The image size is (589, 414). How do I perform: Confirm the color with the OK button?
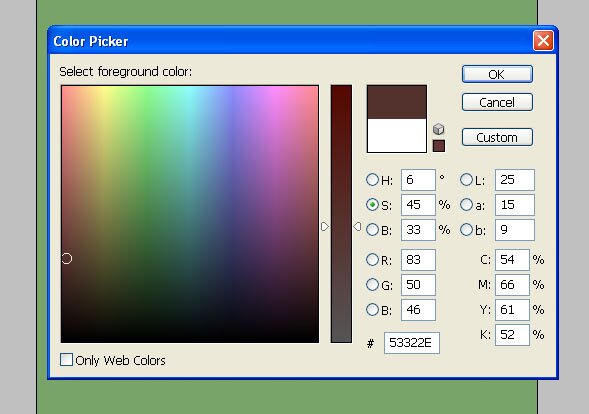(x=497, y=74)
